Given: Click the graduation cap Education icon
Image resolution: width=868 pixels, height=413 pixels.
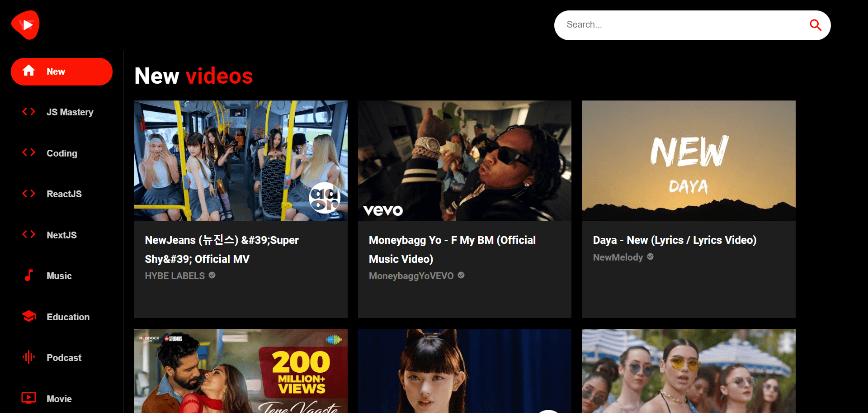Looking at the screenshot, I should (29, 316).
